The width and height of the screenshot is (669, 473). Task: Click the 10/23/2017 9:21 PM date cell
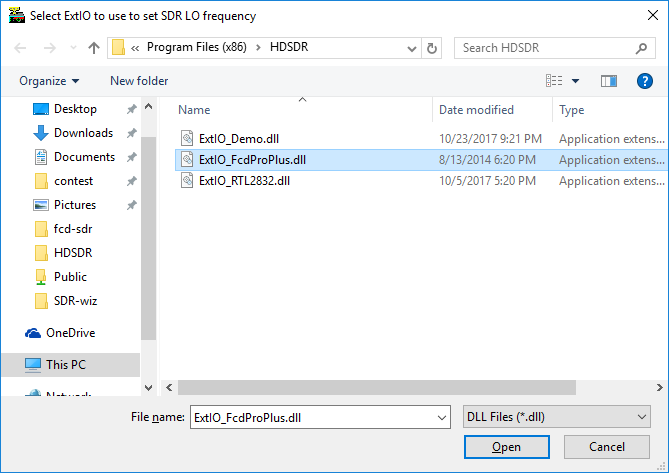pyautogui.click(x=490, y=139)
